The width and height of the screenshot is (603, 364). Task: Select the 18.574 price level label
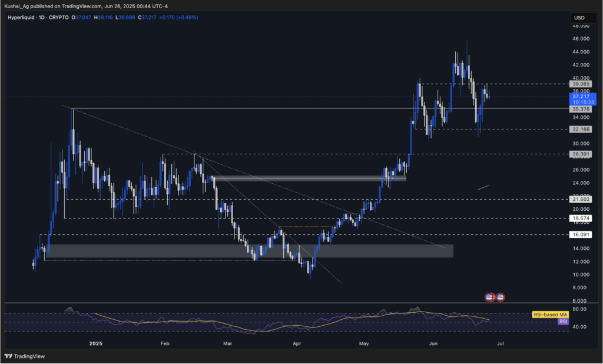[581, 218]
